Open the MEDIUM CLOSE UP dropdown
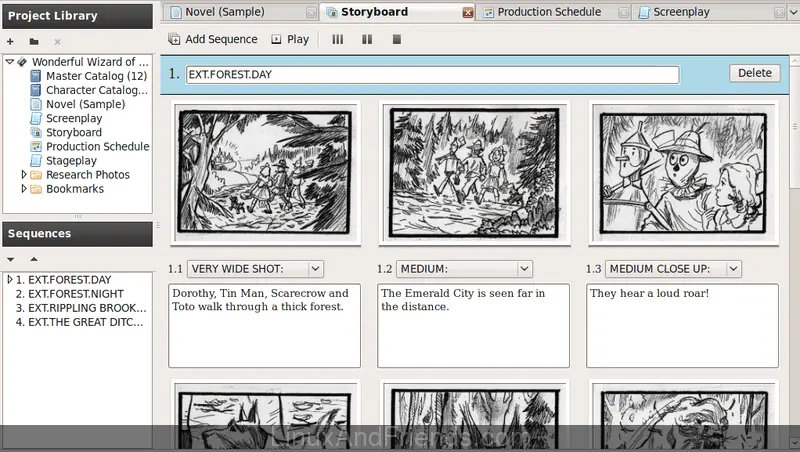 [673, 269]
